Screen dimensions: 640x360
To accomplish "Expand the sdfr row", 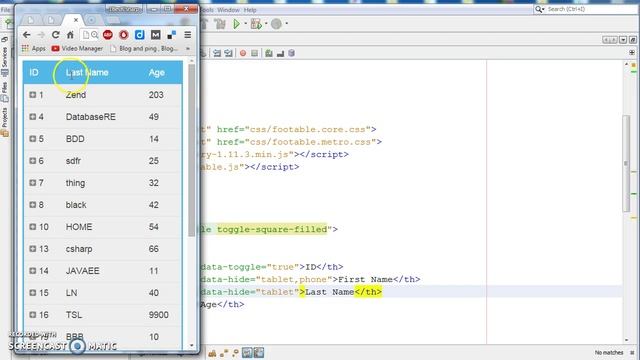I will pyautogui.click(x=33, y=161).
